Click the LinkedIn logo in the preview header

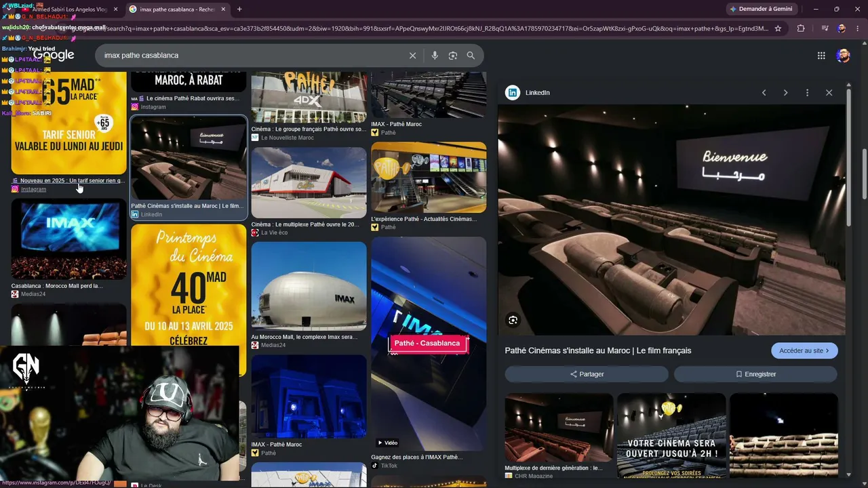click(513, 93)
